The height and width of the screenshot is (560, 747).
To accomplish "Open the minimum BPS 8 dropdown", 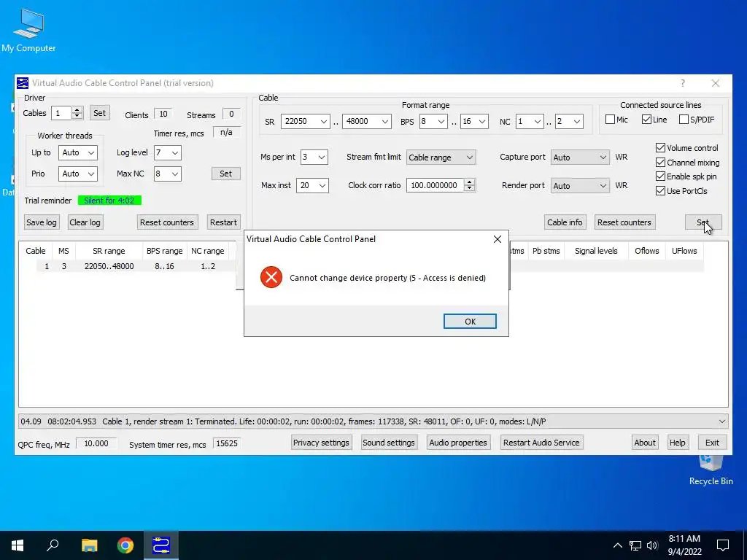I will click(x=433, y=122).
